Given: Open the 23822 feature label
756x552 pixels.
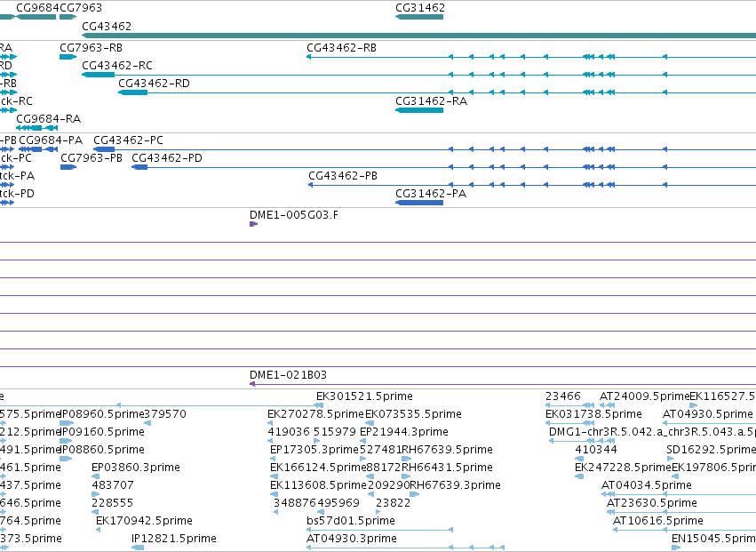Looking at the screenshot, I should (x=393, y=504).
